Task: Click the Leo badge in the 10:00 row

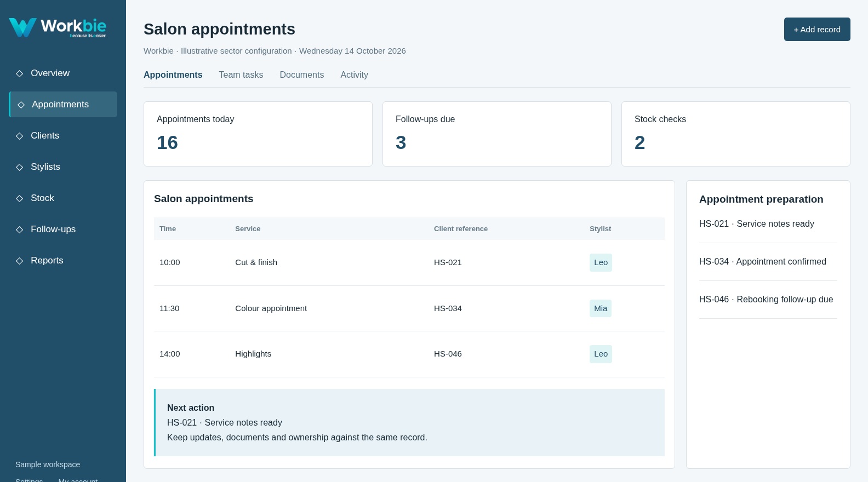Action: pos(601,263)
